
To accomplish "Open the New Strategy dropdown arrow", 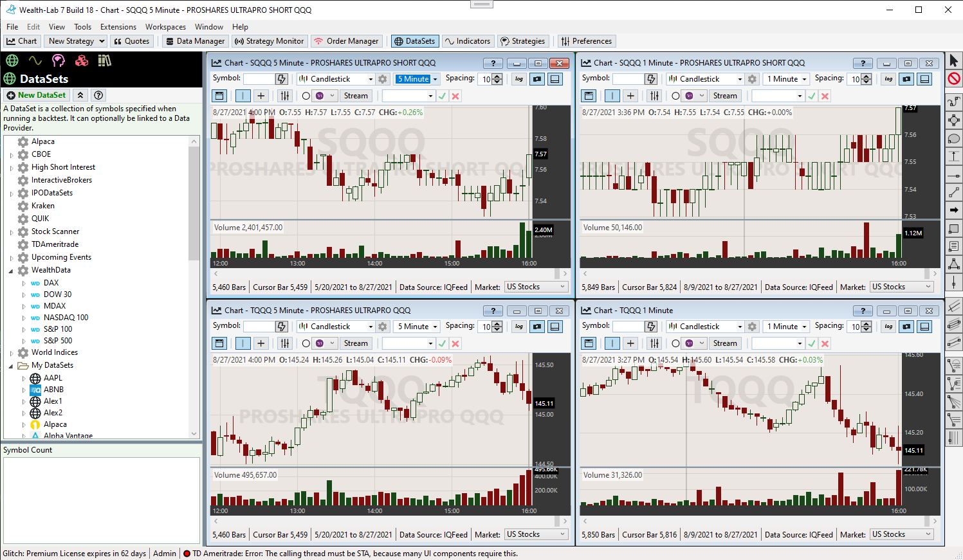I will coord(102,41).
